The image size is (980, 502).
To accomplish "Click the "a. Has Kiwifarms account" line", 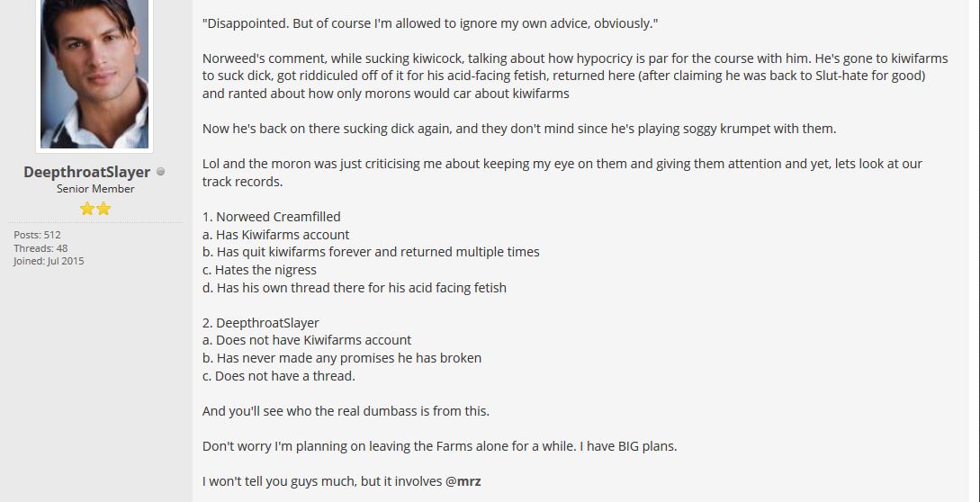I will click(x=275, y=235).
